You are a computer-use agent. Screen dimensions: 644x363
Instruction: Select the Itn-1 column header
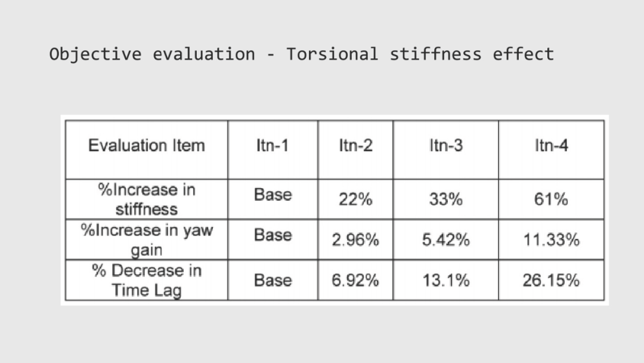tap(273, 150)
